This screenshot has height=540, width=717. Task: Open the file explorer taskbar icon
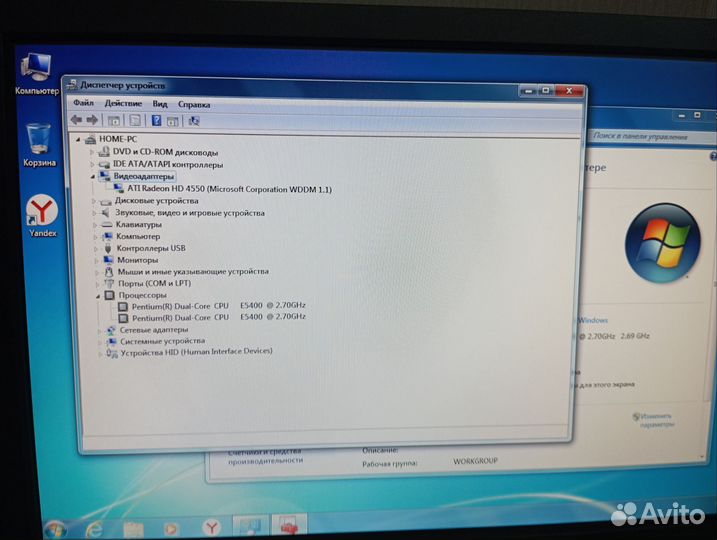(x=133, y=529)
